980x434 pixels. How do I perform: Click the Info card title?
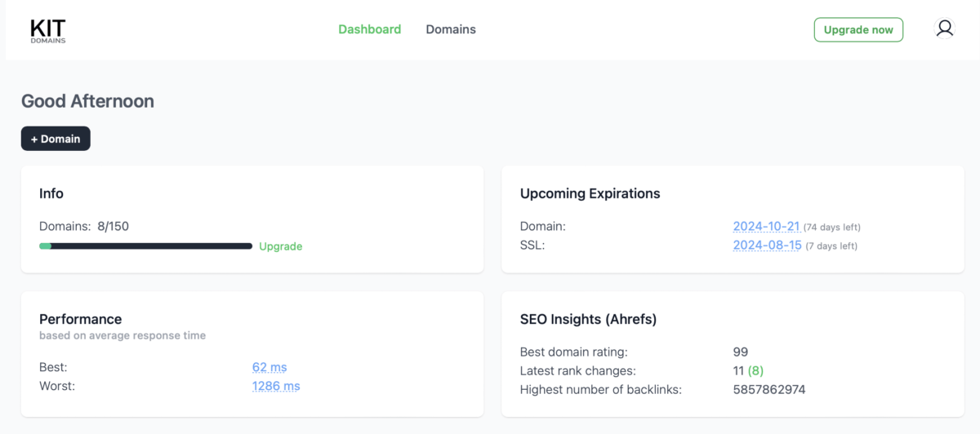point(51,193)
